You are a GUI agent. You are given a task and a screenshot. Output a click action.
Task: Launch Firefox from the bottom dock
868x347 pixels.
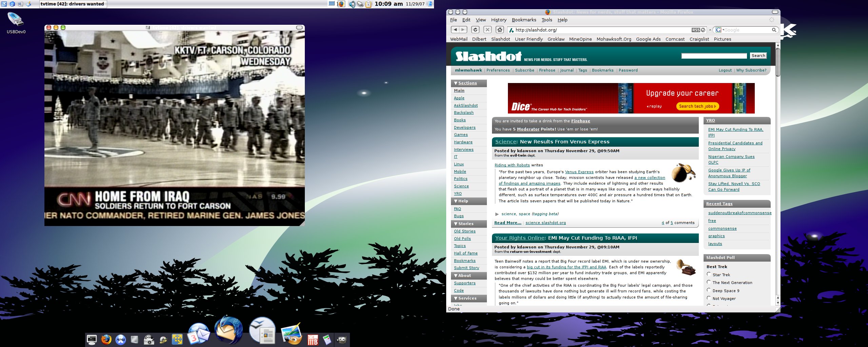coord(106,339)
